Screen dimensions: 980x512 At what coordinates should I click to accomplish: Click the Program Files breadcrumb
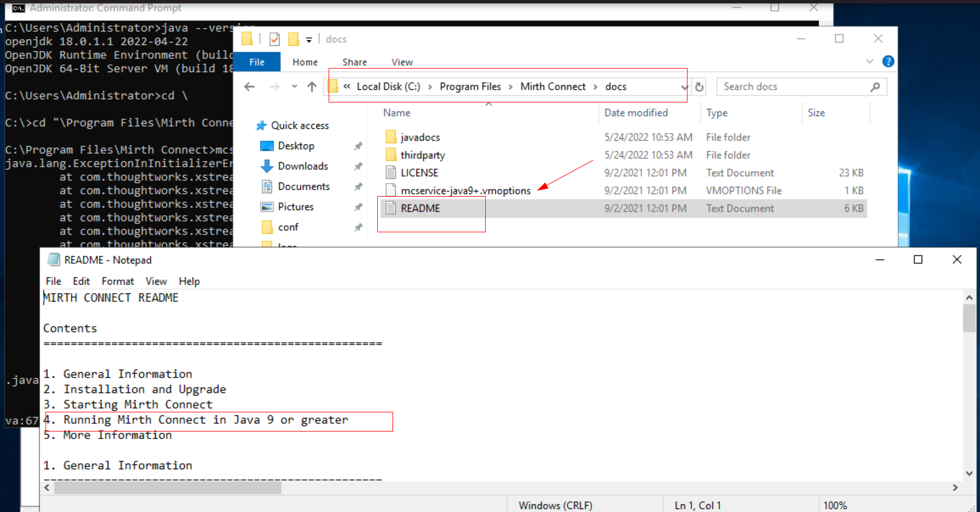[x=470, y=87]
